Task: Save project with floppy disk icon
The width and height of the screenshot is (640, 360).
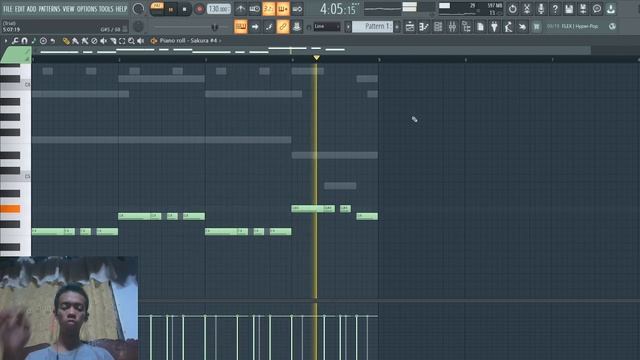Action: coord(569,9)
